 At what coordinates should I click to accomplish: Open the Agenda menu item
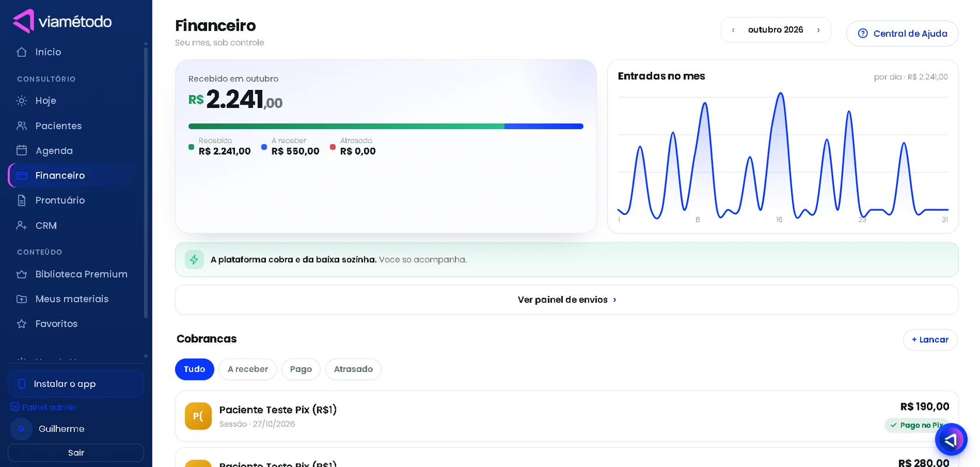point(76,151)
